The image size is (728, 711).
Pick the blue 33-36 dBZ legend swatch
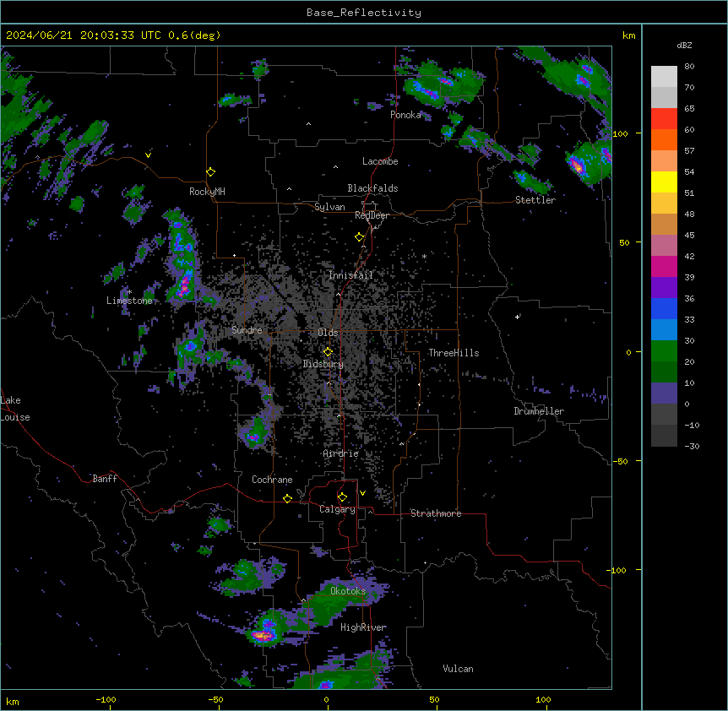coord(664,308)
